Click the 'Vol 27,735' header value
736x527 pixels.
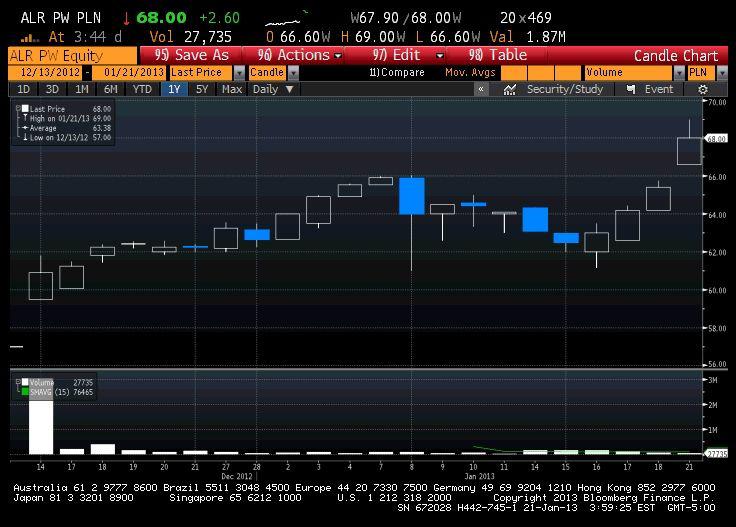(x=191, y=37)
